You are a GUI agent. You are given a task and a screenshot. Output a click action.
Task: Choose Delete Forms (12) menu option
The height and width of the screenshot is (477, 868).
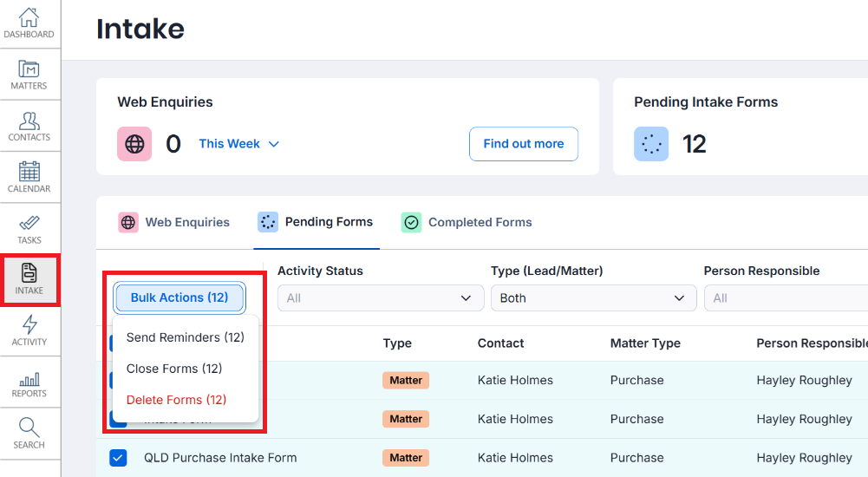point(176,400)
